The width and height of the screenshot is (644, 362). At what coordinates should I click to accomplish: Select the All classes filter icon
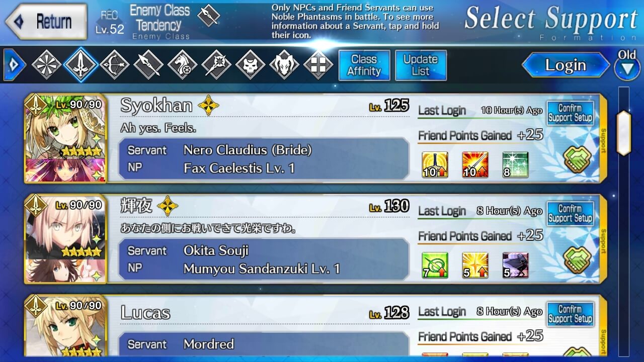(x=46, y=65)
